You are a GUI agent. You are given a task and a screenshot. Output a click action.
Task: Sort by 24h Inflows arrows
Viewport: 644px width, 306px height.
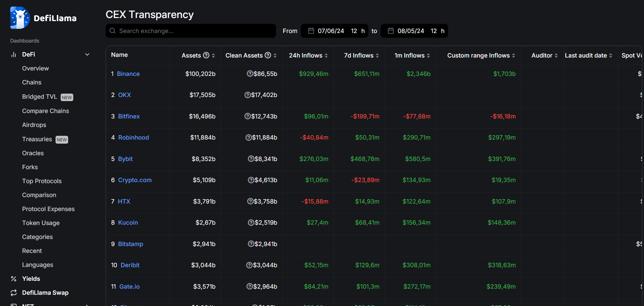click(x=326, y=55)
